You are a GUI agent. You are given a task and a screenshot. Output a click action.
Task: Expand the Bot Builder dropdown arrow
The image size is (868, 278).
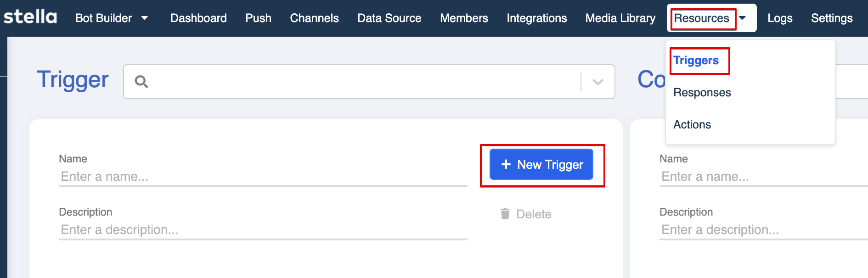pos(145,18)
